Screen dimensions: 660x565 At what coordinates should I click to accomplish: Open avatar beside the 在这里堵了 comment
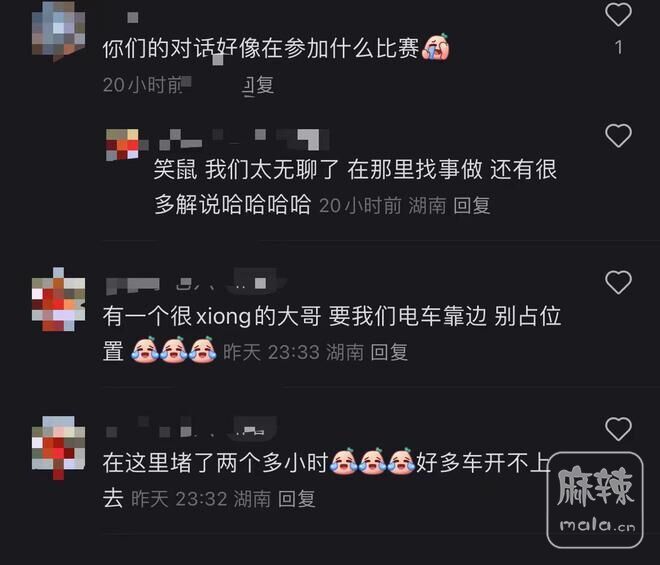59,447
